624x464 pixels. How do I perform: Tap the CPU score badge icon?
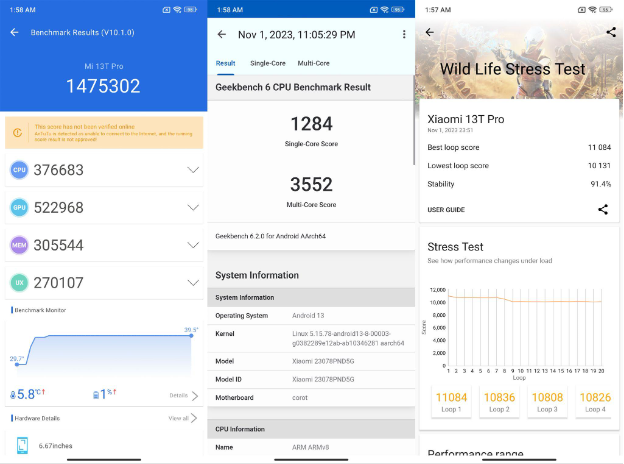(19, 170)
